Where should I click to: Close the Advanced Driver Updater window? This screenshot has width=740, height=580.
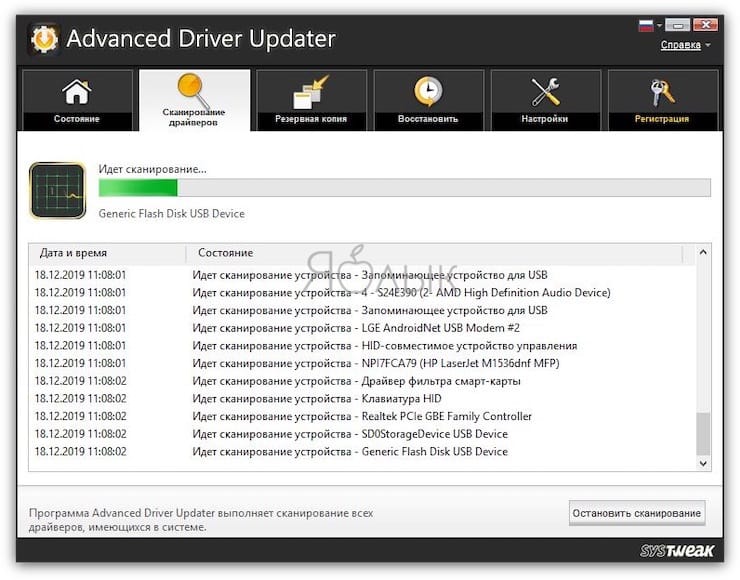[x=706, y=25]
